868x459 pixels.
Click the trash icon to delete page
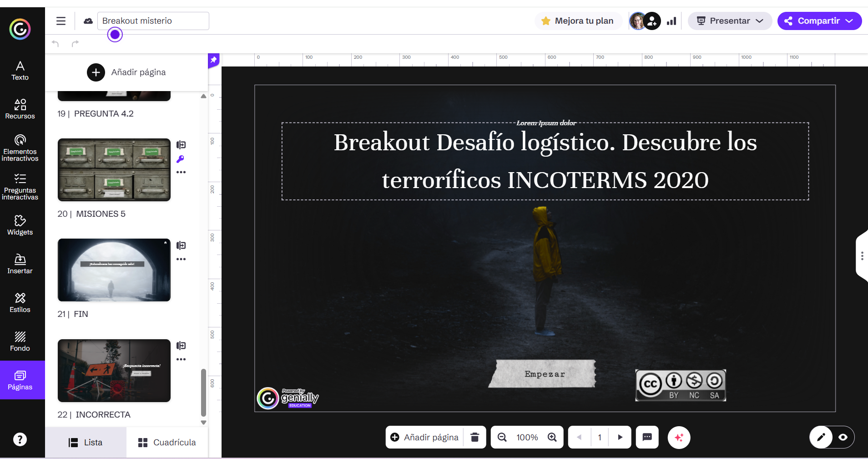474,437
